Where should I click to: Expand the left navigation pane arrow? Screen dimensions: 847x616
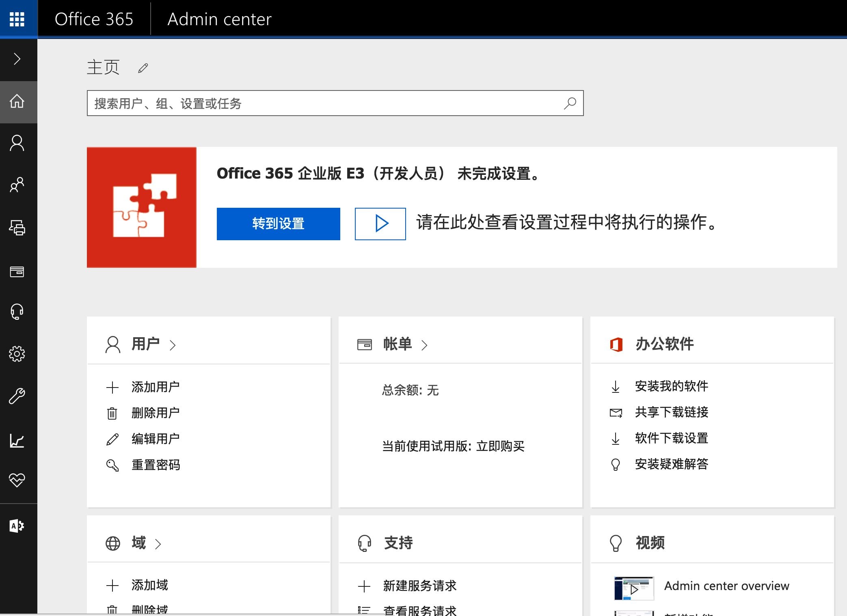click(17, 59)
